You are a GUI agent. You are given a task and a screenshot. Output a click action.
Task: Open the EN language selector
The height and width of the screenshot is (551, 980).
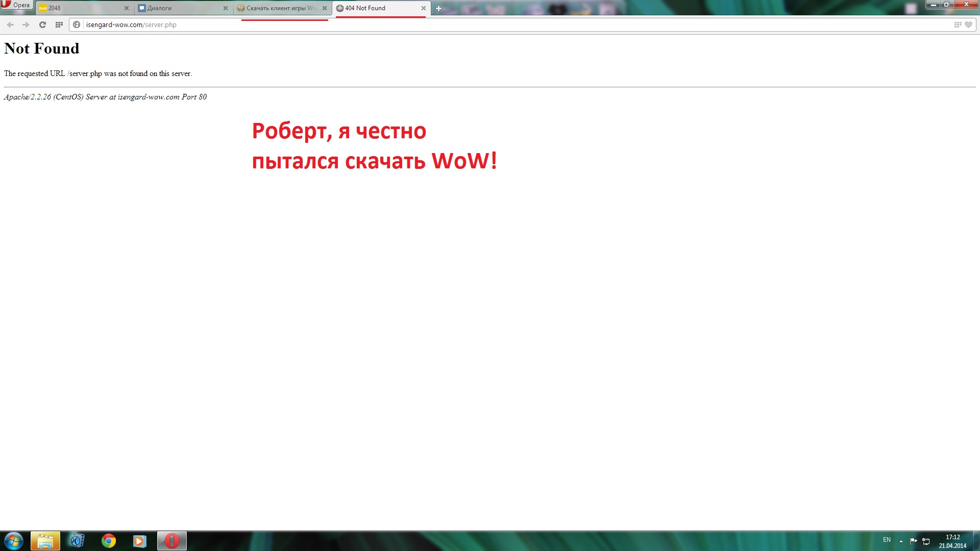coord(887,540)
